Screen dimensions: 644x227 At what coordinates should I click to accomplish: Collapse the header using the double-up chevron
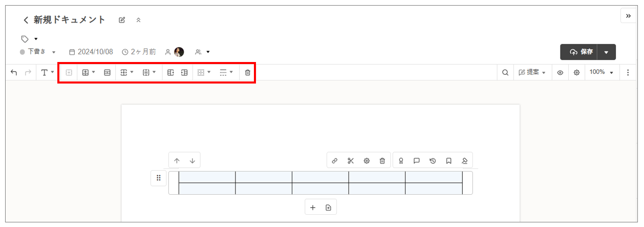(138, 20)
